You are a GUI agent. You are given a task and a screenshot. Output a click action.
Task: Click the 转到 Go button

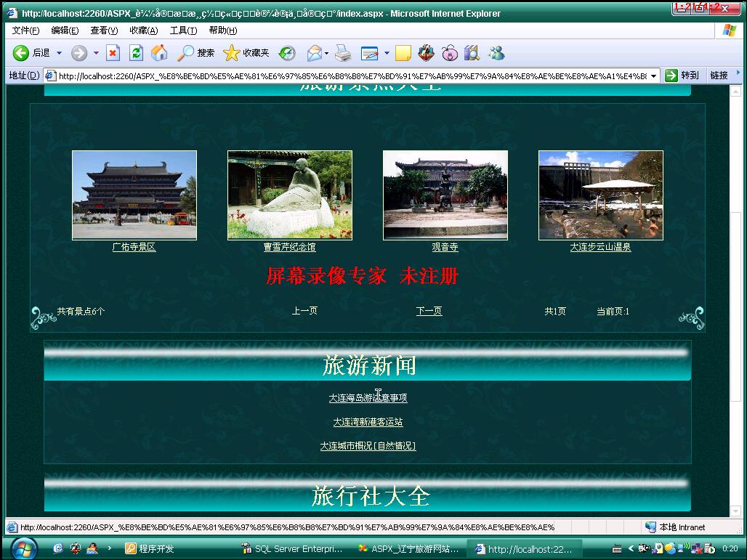(x=682, y=76)
